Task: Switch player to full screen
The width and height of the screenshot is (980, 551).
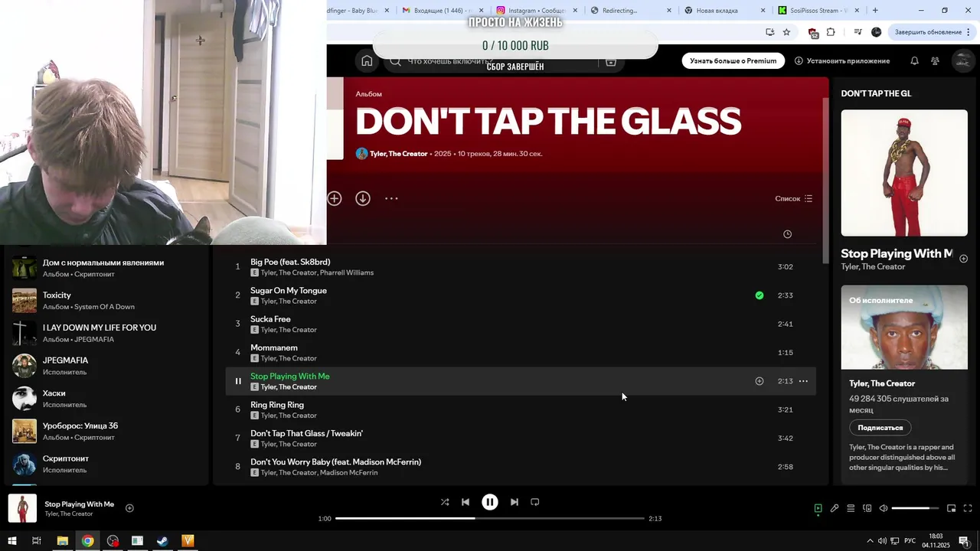Action: (968, 508)
